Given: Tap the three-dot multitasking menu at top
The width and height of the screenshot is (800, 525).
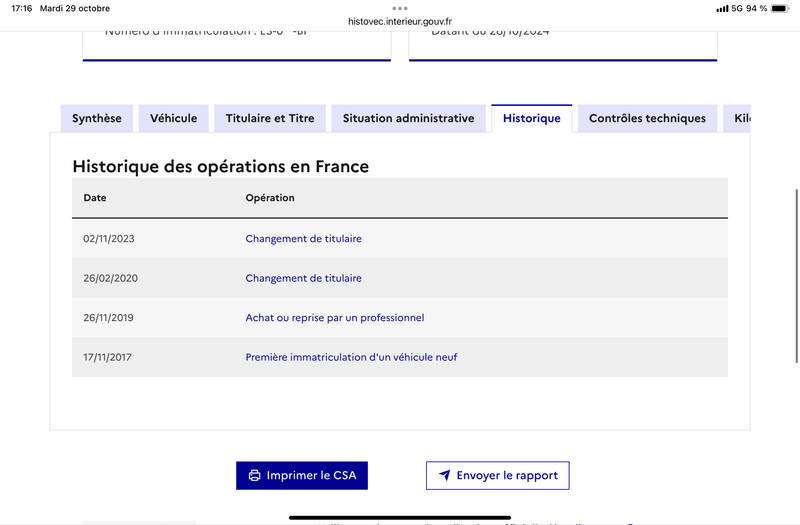Looking at the screenshot, I should click(400, 8).
